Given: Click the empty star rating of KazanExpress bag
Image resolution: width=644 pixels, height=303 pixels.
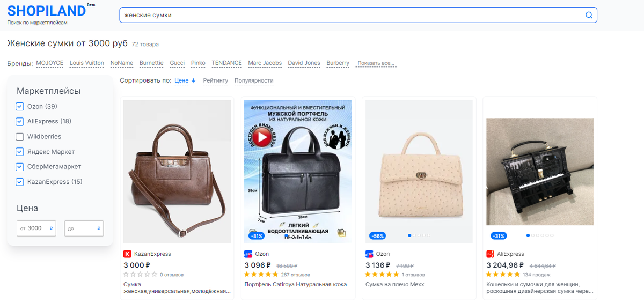Looking at the screenshot, I should pyautogui.click(x=140, y=275).
